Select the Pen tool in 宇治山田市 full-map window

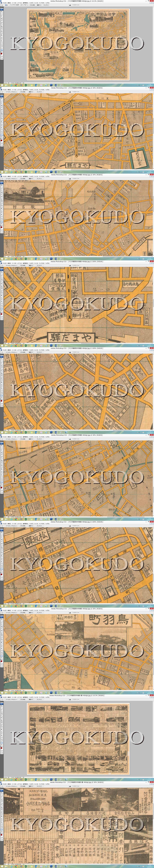(2, 37)
